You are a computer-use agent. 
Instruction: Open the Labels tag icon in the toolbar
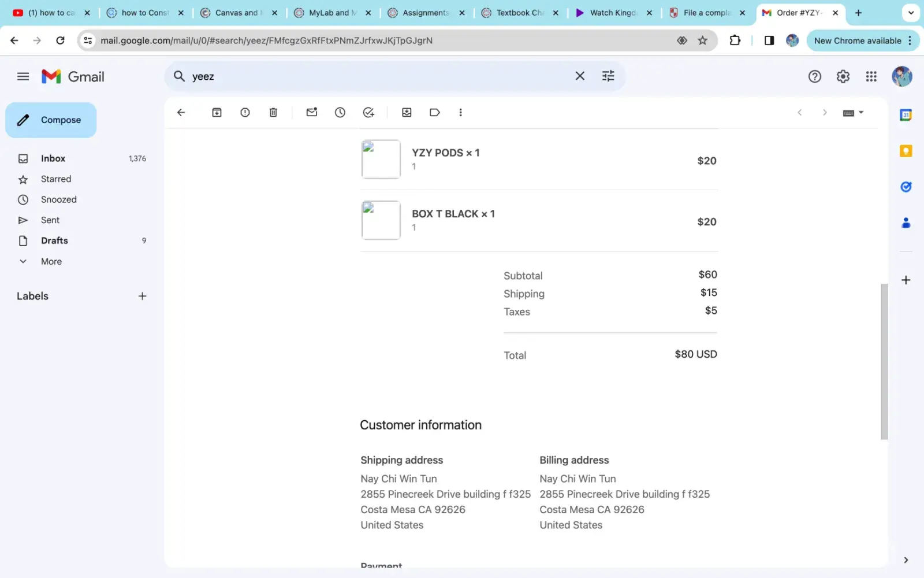435,113
